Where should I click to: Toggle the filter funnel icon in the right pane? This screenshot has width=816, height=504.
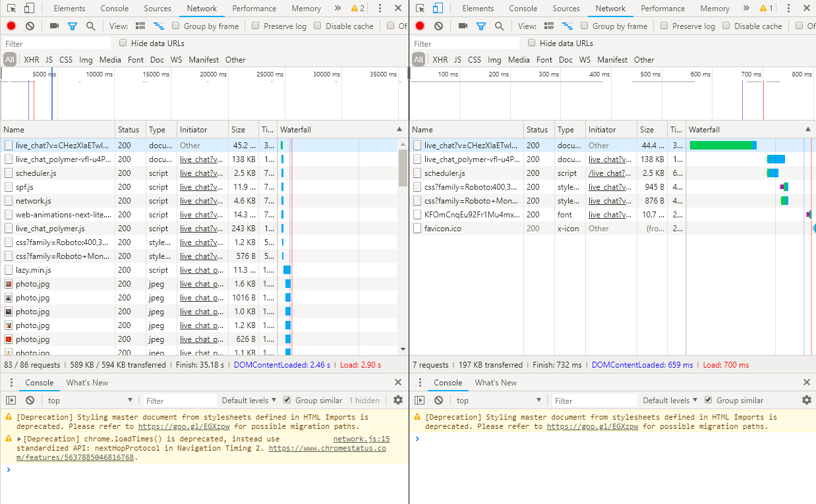481,26
